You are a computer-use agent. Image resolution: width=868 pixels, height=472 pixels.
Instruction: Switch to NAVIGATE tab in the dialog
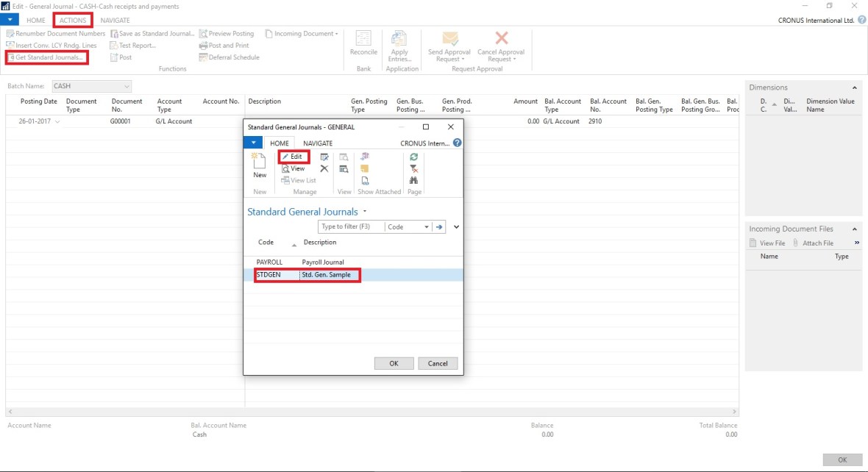point(318,143)
